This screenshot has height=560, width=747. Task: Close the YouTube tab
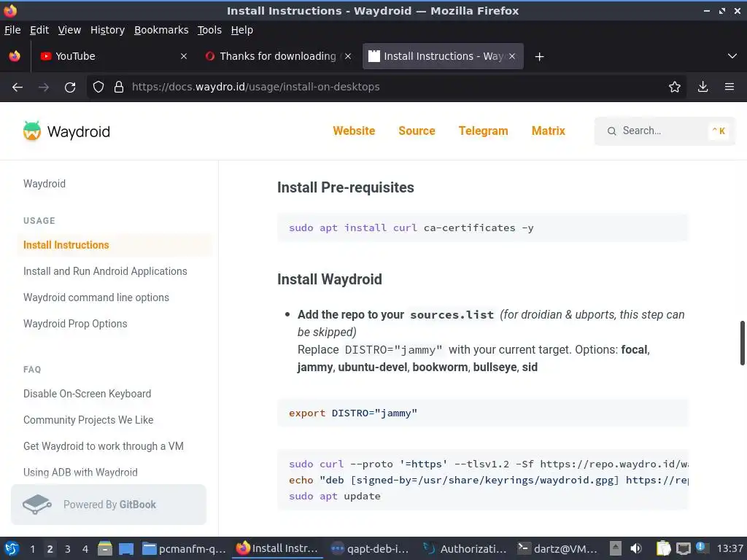pyautogui.click(x=184, y=56)
